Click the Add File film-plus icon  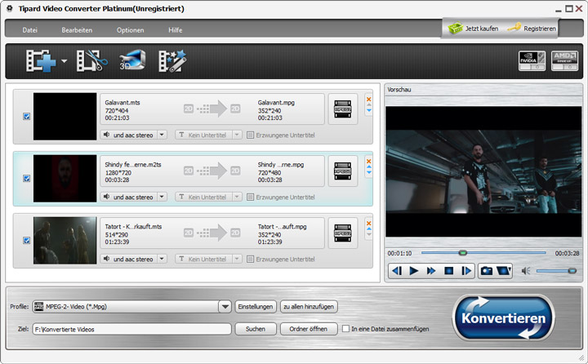click(x=41, y=60)
